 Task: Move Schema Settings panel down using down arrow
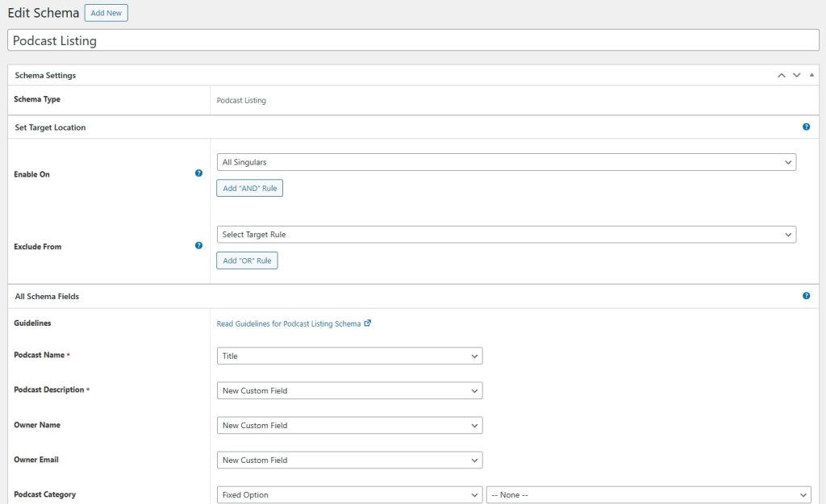796,74
